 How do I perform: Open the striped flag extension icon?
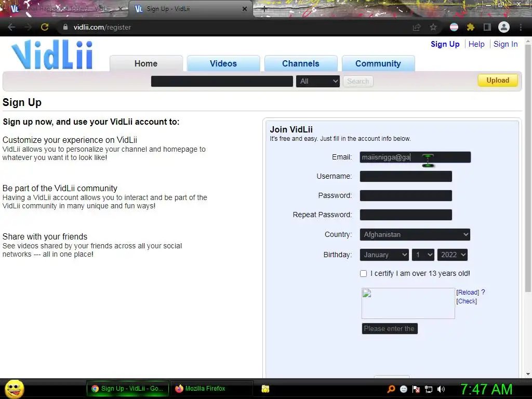454,27
